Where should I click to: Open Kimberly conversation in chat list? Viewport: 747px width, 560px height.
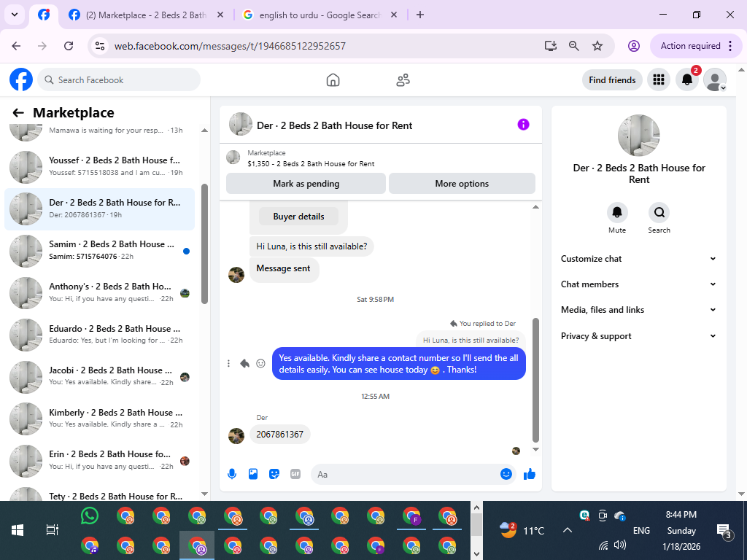coord(99,419)
